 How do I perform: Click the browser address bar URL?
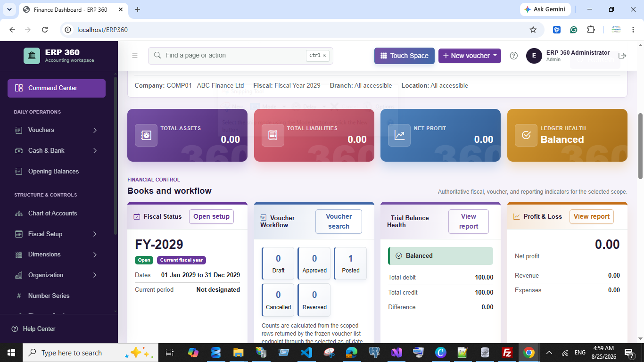(x=102, y=30)
